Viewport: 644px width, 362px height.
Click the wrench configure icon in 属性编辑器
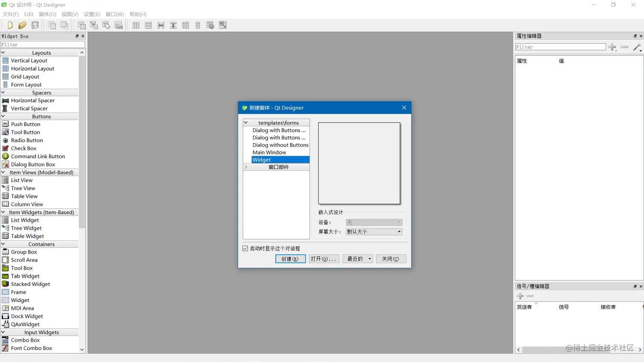pos(637,47)
